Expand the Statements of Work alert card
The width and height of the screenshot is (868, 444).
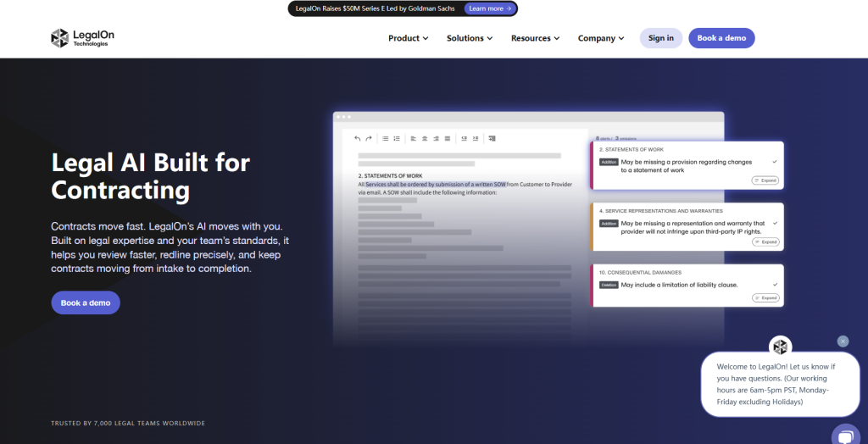coord(765,180)
